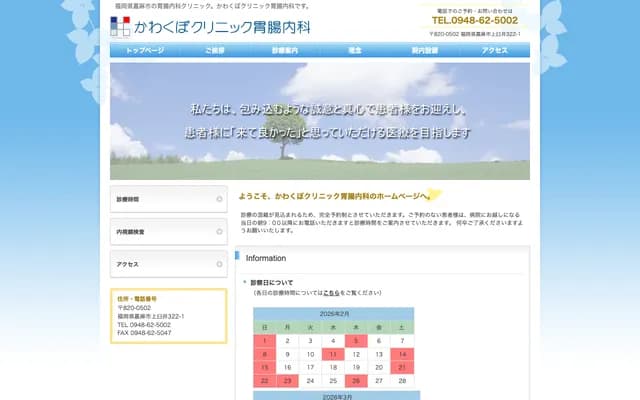The height and width of the screenshot is (400, 640).
Task: Click February calendar day 20
Action: pos(379,367)
